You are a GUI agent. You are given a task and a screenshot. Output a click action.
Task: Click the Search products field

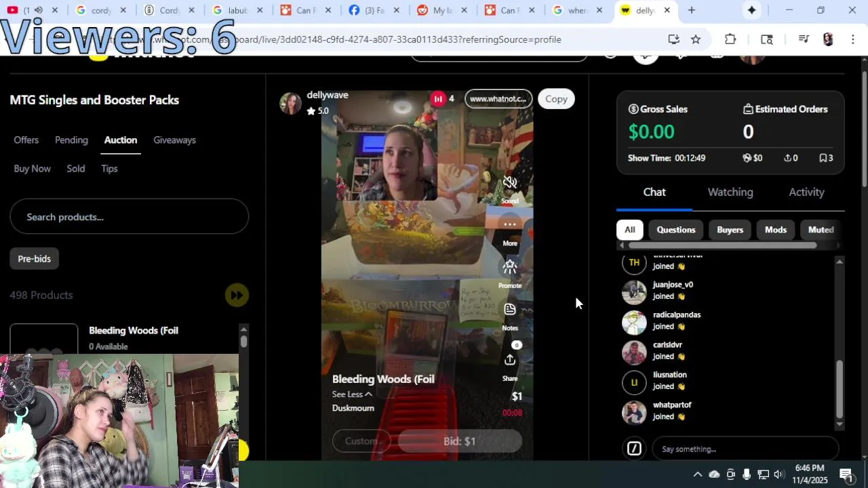130,217
